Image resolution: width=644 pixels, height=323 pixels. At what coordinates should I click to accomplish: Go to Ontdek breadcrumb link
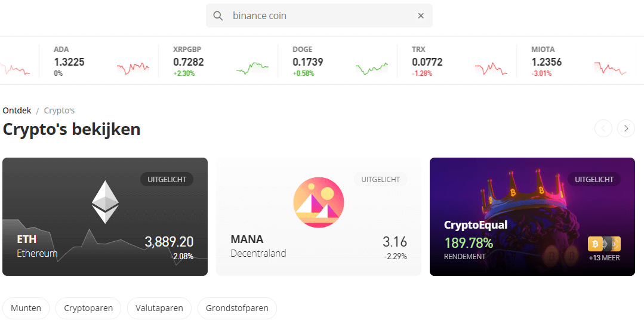click(x=17, y=110)
